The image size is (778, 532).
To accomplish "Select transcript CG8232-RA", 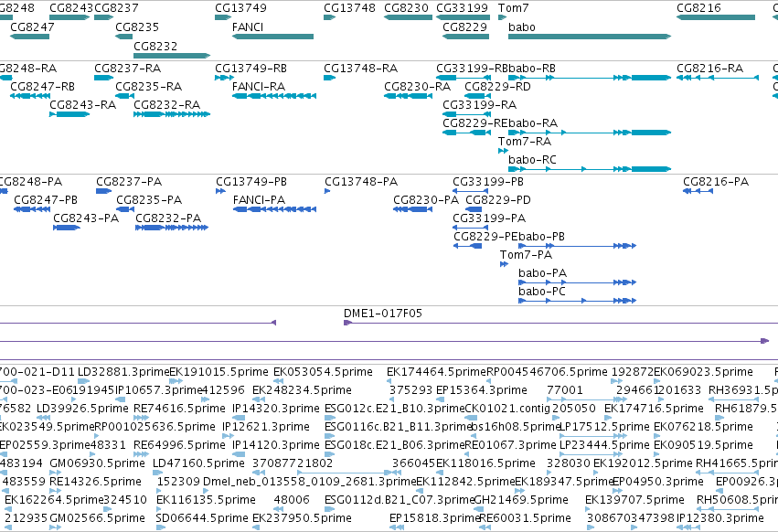I will [172, 114].
